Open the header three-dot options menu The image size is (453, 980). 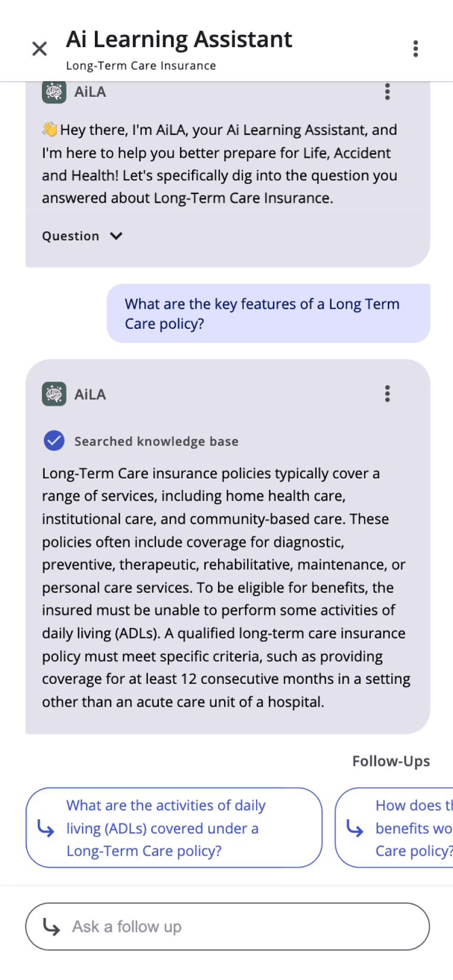click(416, 49)
